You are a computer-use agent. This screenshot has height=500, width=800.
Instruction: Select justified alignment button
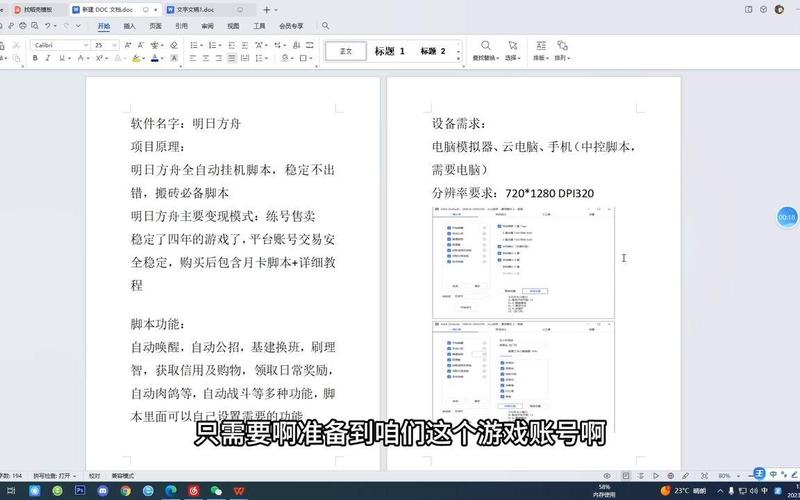click(x=232, y=59)
